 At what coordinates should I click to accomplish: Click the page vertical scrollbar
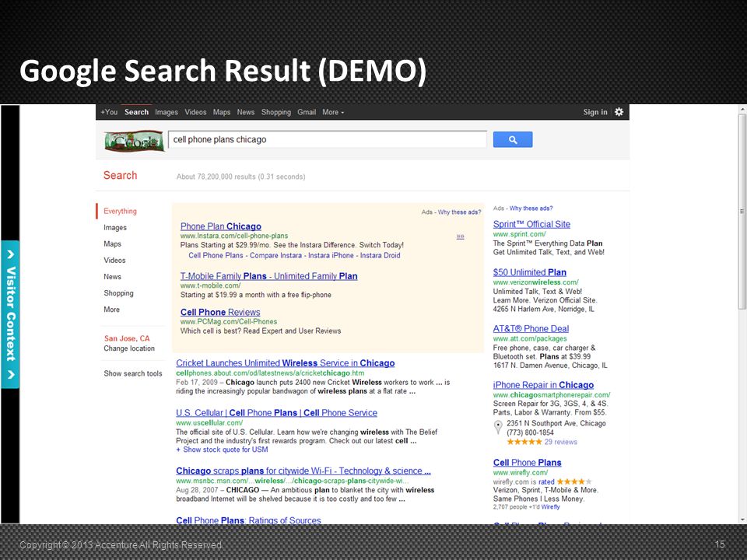742,212
